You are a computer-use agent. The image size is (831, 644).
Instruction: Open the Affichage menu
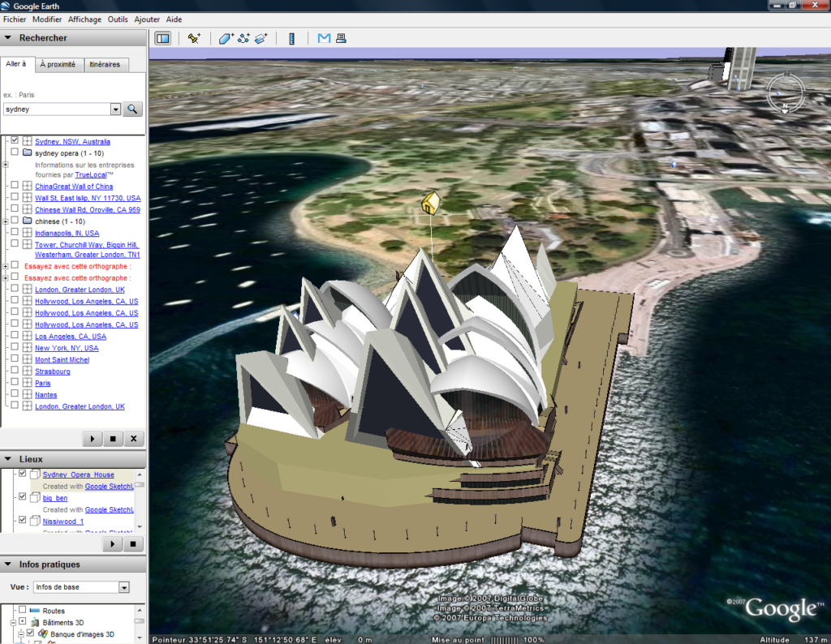click(84, 19)
